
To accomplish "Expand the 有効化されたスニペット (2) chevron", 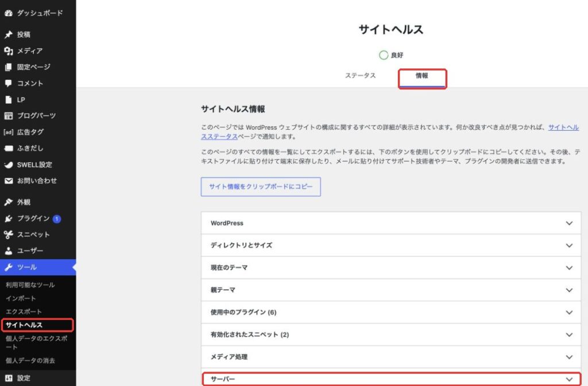I will [569, 335].
